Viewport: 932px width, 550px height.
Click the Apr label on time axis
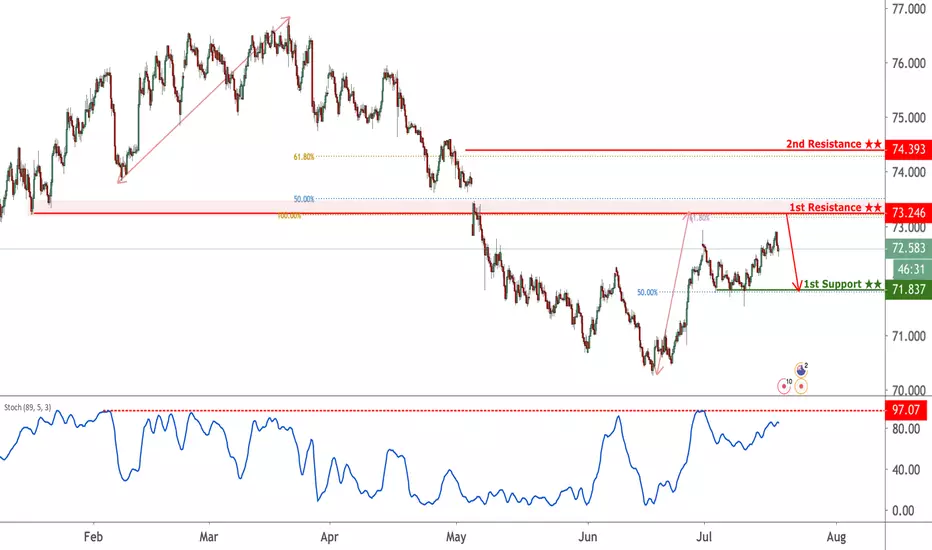pos(329,537)
